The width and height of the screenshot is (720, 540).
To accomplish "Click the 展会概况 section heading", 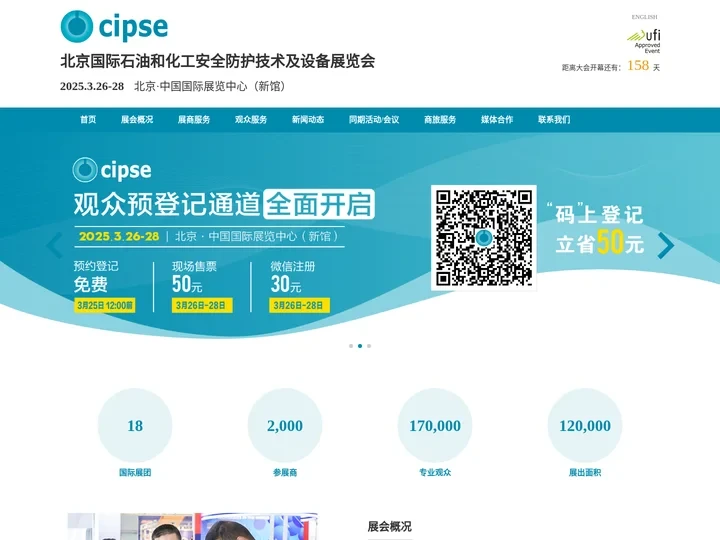I will coord(389,526).
